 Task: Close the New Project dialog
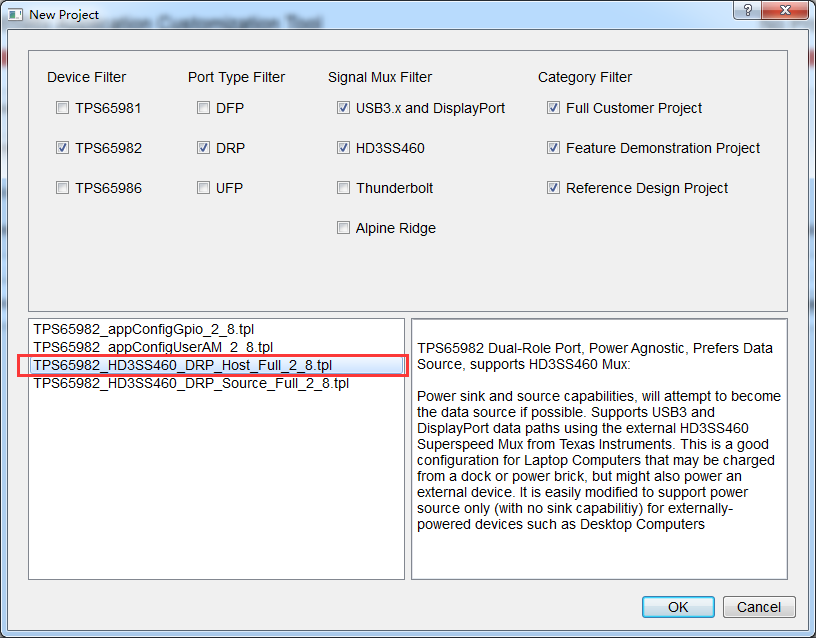point(785,10)
